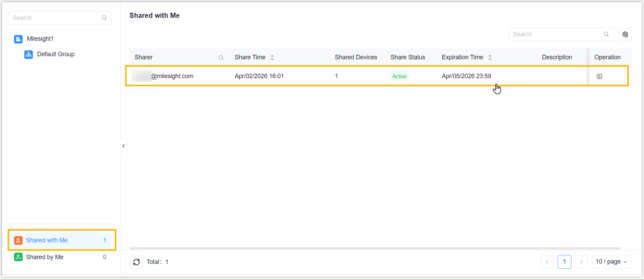644x279 pixels.
Task: Open the 10 / page dropdown
Action: 611,262
